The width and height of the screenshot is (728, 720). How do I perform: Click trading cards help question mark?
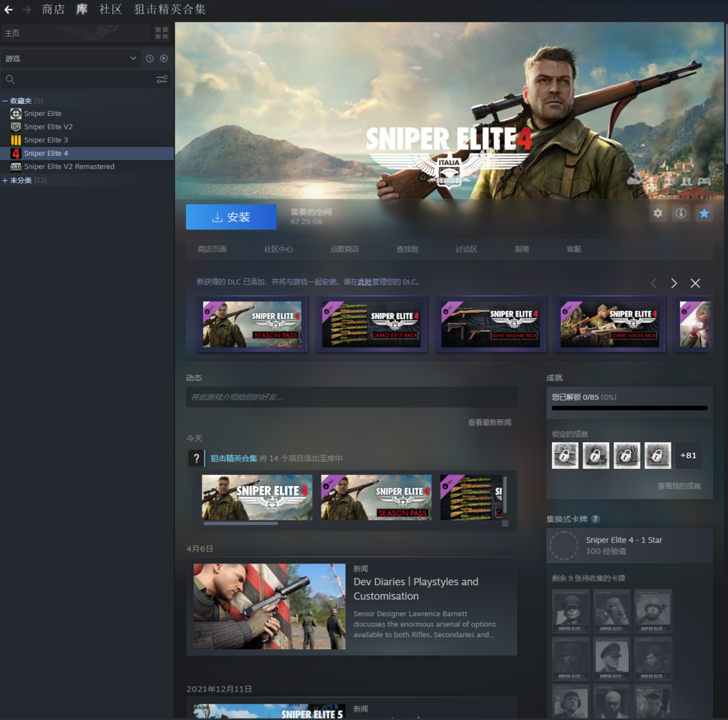point(596,519)
